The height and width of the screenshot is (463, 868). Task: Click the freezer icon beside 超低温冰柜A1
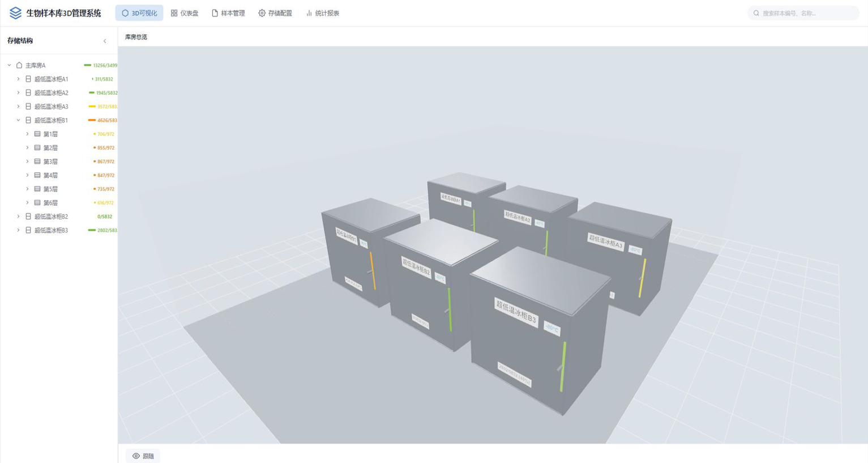pos(28,79)
